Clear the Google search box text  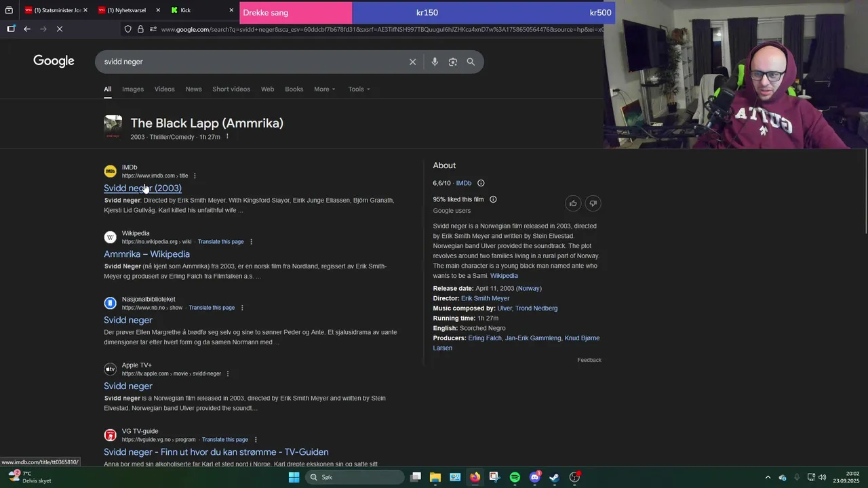point(412,62)
